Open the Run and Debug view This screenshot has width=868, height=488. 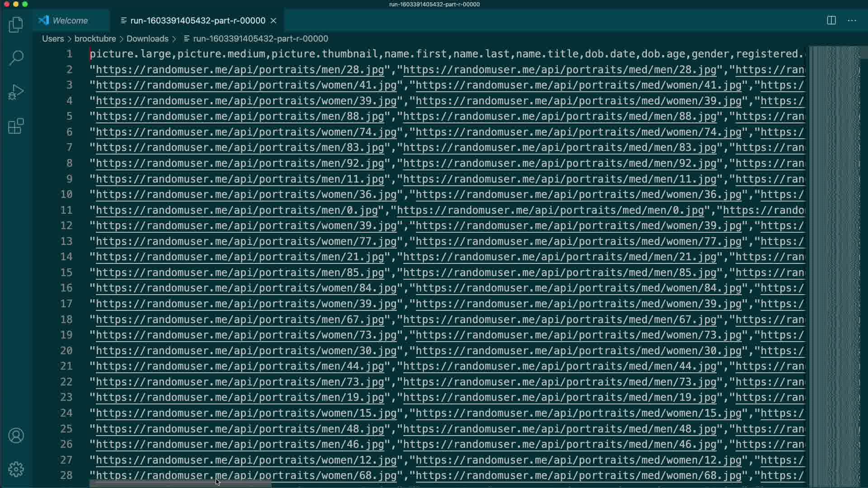(16, 92)
